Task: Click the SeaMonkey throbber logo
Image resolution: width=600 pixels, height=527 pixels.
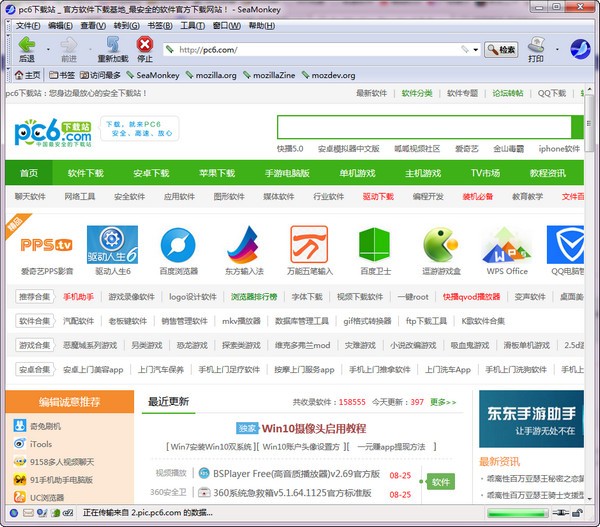Action: 580,49
